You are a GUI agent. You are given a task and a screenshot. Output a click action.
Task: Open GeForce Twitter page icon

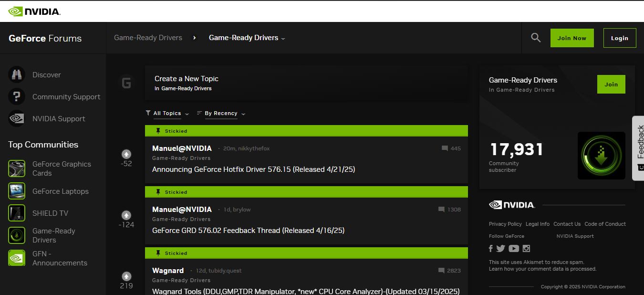(500, 248)
